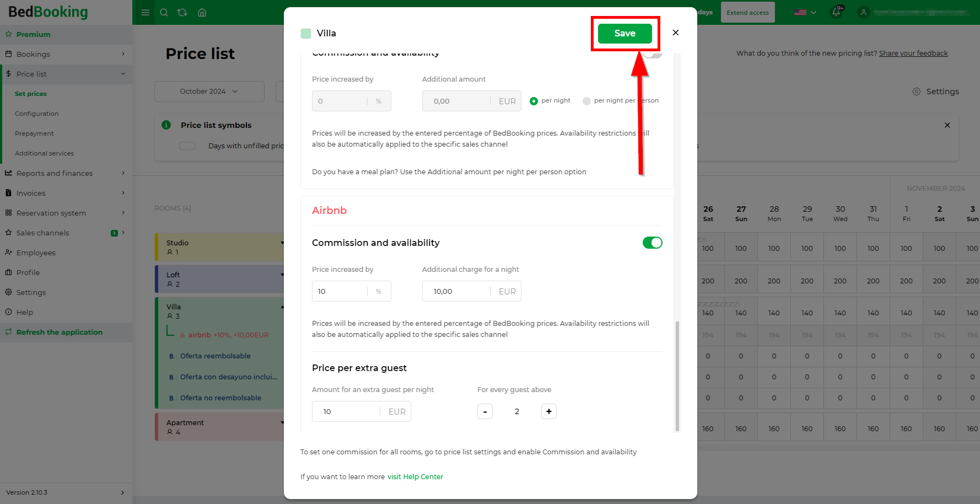Select per night per person radio option
This screenshot has height=504, width=980.
point(586,101)
